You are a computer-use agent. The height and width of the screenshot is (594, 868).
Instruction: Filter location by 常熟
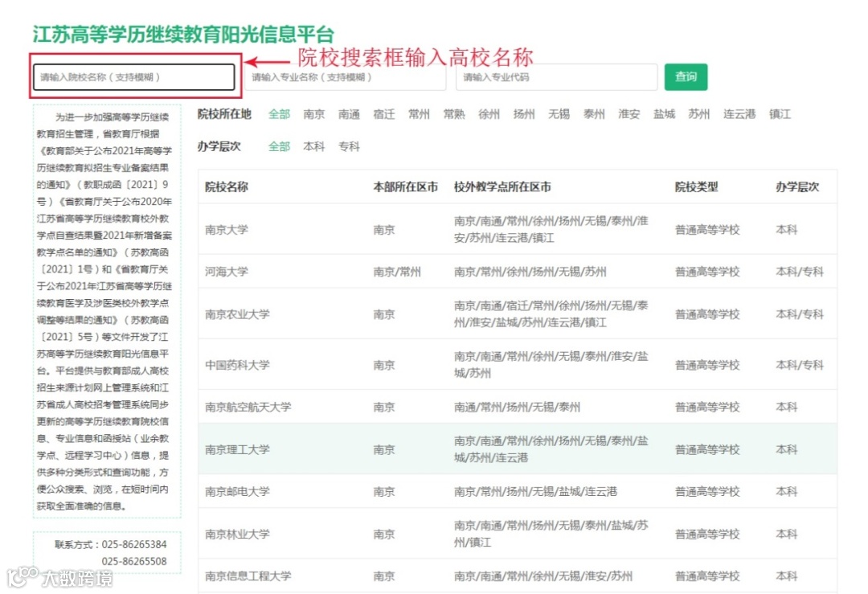pyautogui.click(x=454, y=114)
